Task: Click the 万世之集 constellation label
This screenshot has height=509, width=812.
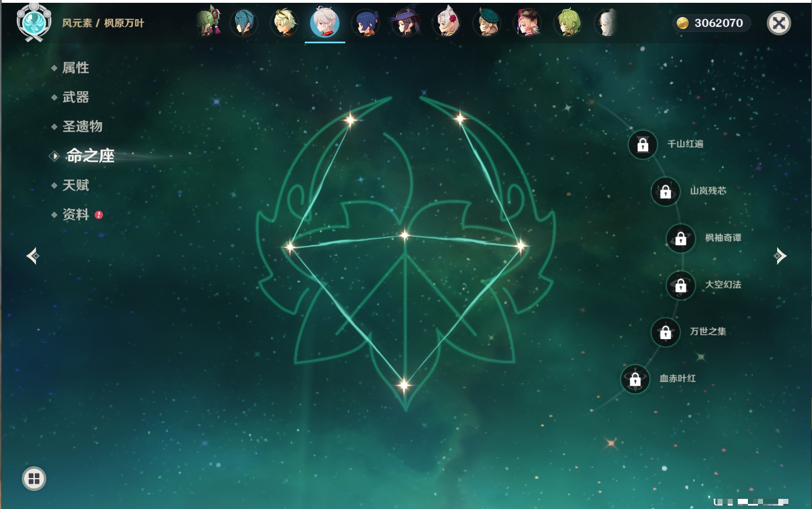Action: (x=708, y=331)
